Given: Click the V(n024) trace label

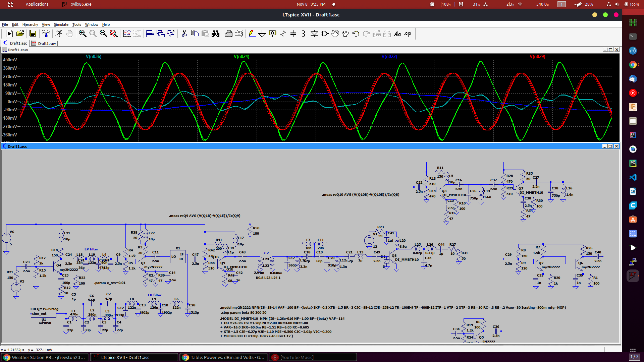Looking at the screenshot, I should point(241,56).
